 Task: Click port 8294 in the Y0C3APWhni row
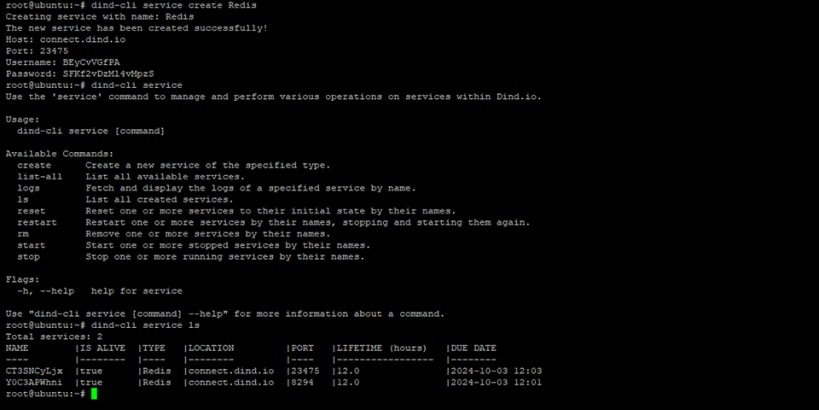point(302,382)
